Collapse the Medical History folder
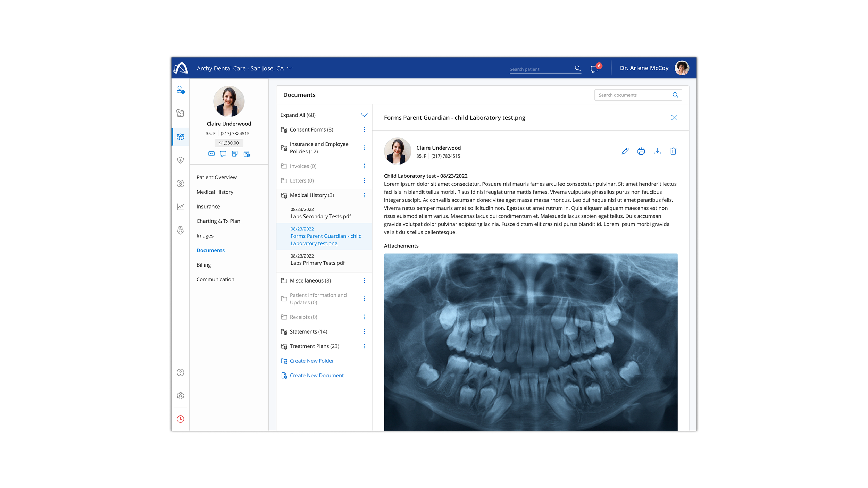The height and width of the screenshot is (488, 868). pos(311,195)
